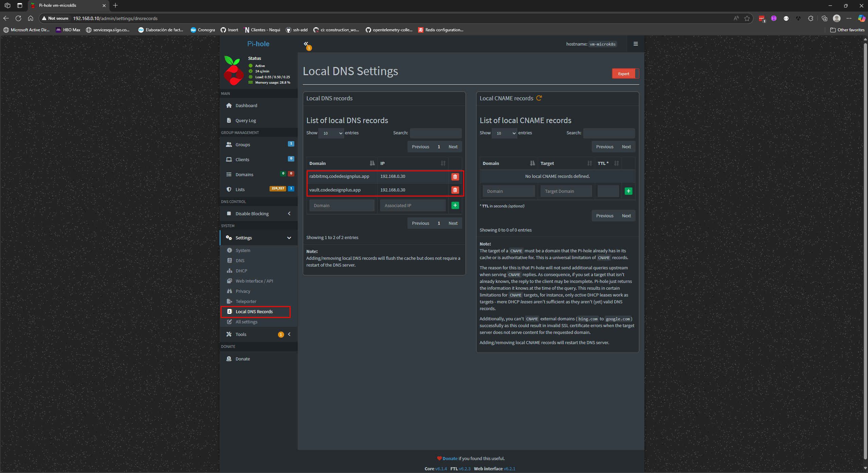Open a new browser tab
This screenshot has height=473, width=868.
click(x=116, y=5)
